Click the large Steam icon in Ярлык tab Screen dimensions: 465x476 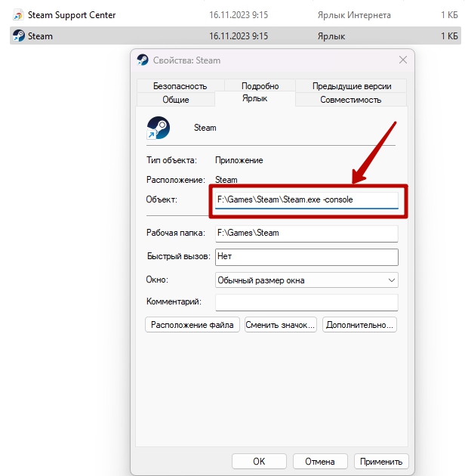click(158, 128)
